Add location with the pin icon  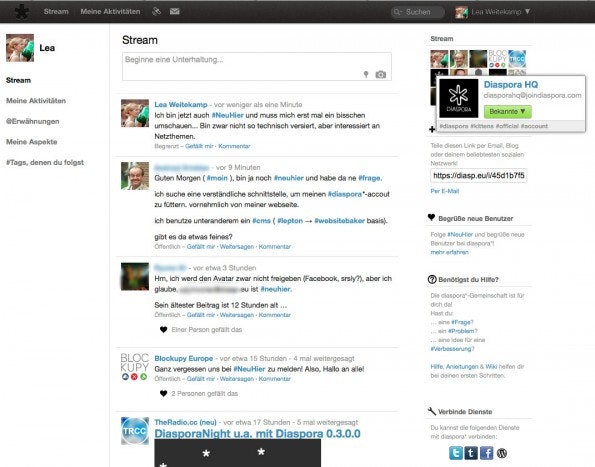coord(366,74)
